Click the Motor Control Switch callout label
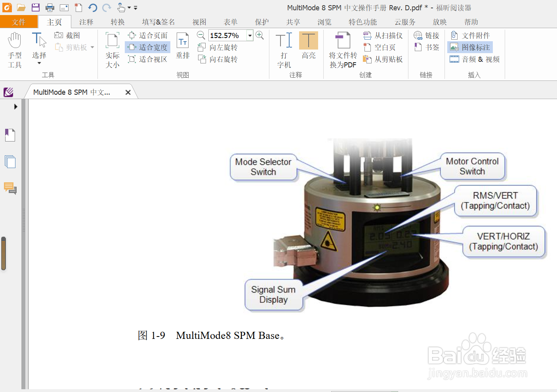Screen dimensions: 557x392 [x=472, y=166]
